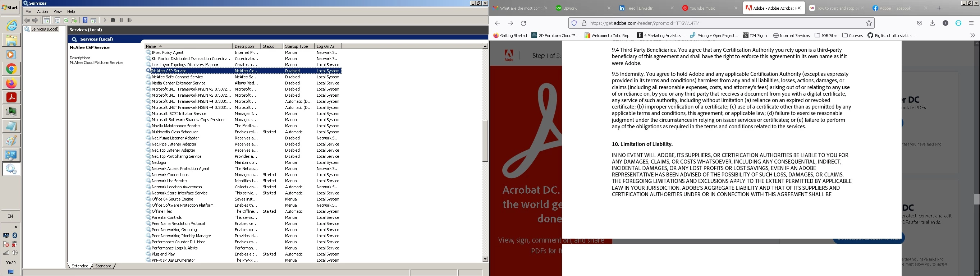This screenshot has height=276, width=980.
Task: Open the JOB Sites bookmark folder
Action: click(826, 35)
